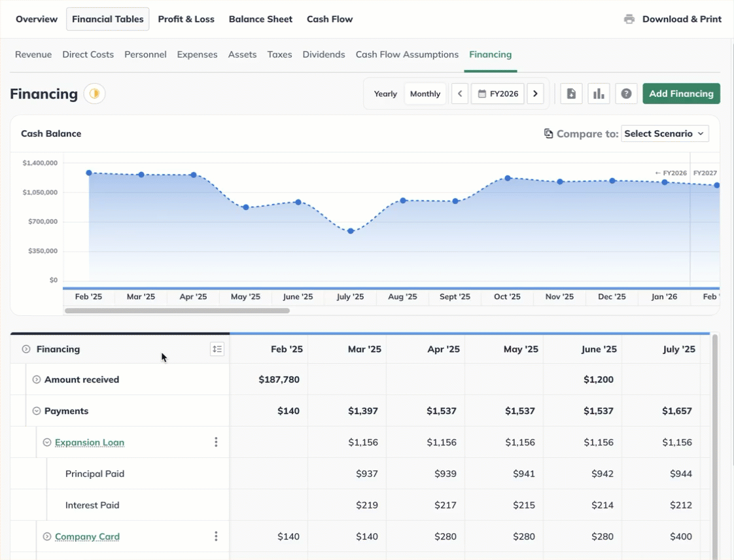Click the export document icon
Viewport: 734px width, 560px height.
point(571,93)
